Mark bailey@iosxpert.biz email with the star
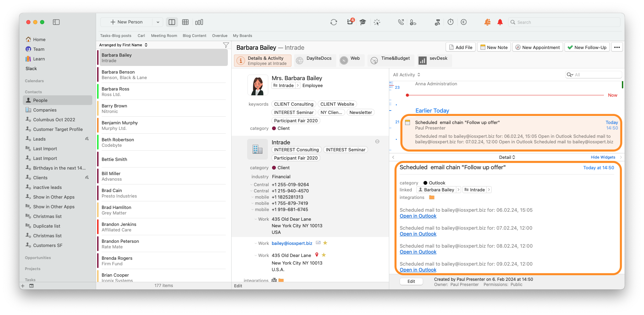644x315 pixels. coord(325,243)
